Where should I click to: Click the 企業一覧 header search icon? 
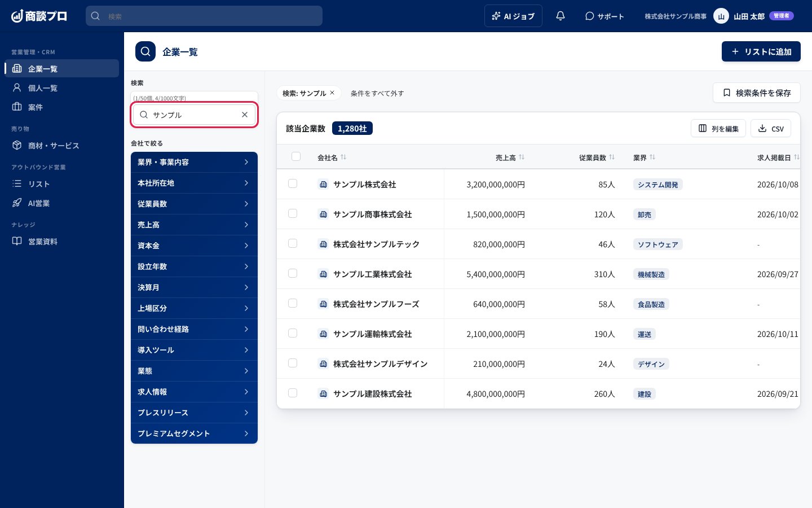click(145, 51)
